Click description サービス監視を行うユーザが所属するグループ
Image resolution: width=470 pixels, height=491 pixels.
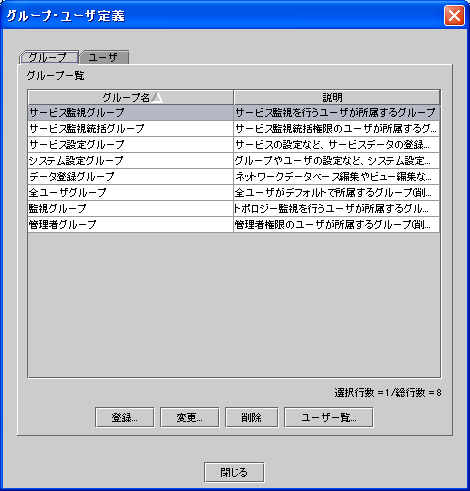(337, 113)
